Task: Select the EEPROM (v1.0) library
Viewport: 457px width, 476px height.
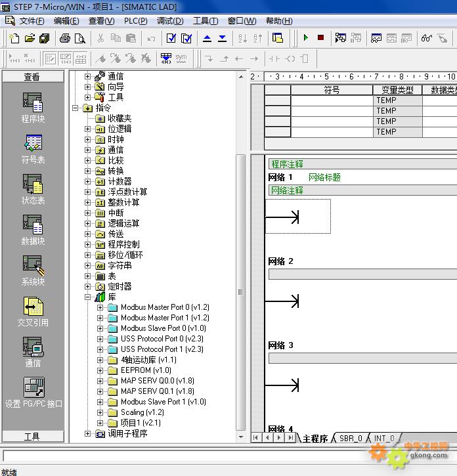Action: pos(146,370)
